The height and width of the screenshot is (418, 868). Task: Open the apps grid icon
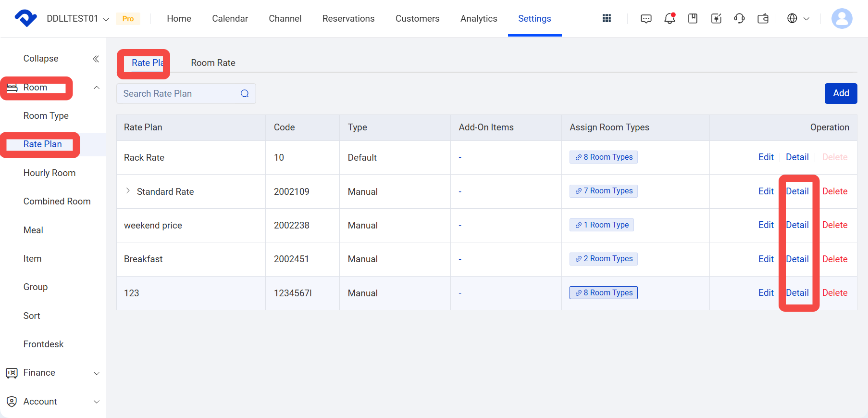click(x=607, y=18)
